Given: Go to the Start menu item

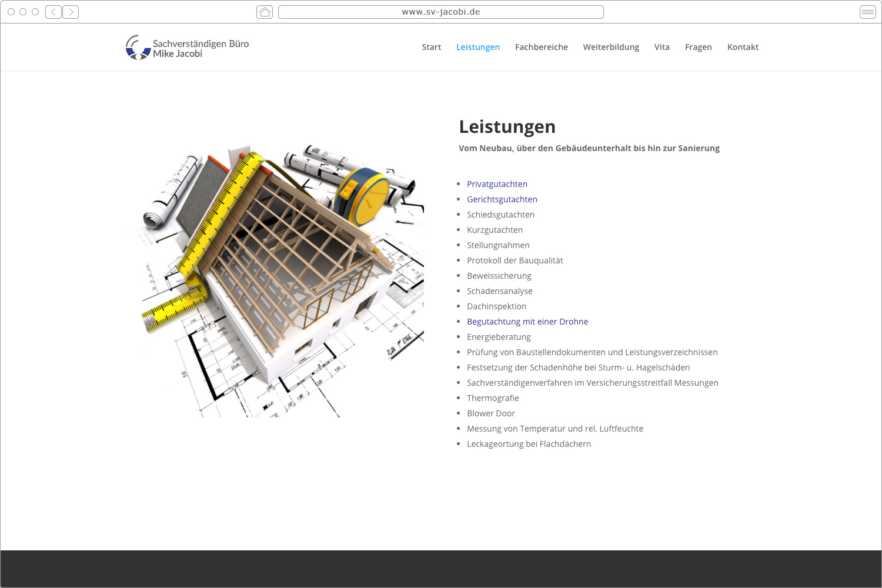Looking at the screenshot, I should (x=432, y=47).
